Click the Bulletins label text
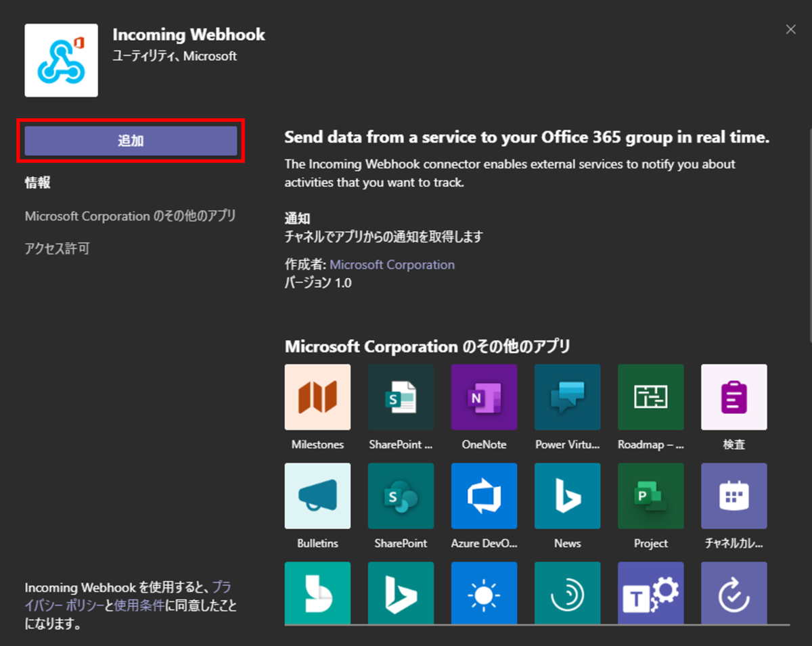The height and width of the screenshot is (646, 812). click(317, 544)
